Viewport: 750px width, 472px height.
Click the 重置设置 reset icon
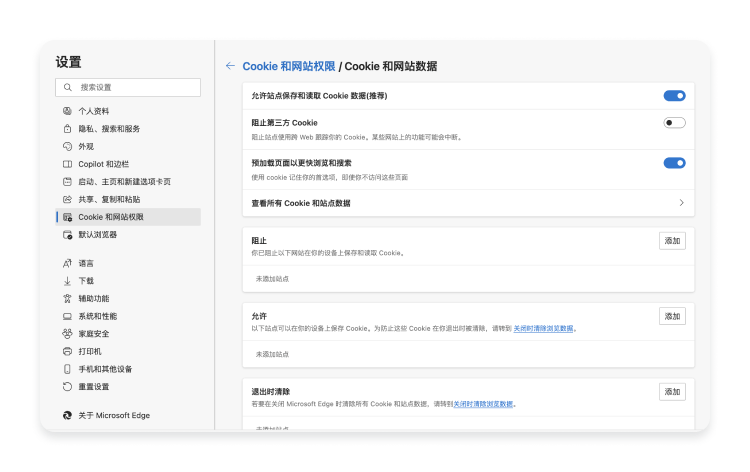click(67, 386)
